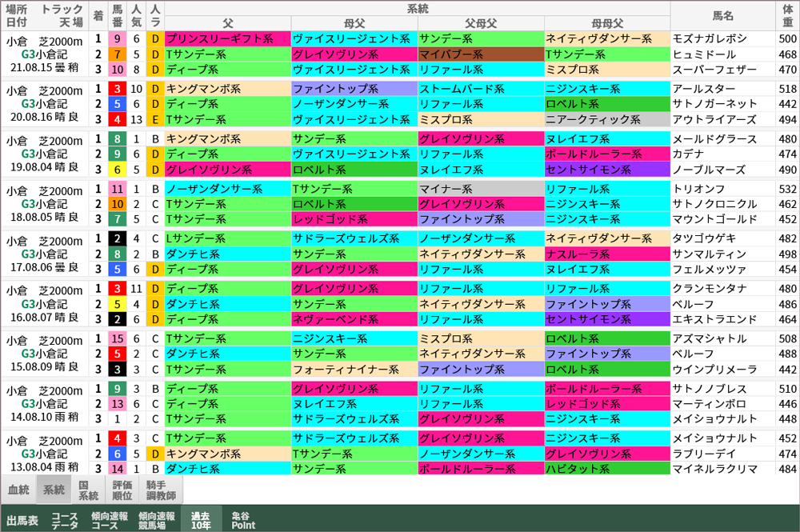Click ナスルーラ系 cell in サンマルティン row
The image size is (800, 532).
click(606, 254)
